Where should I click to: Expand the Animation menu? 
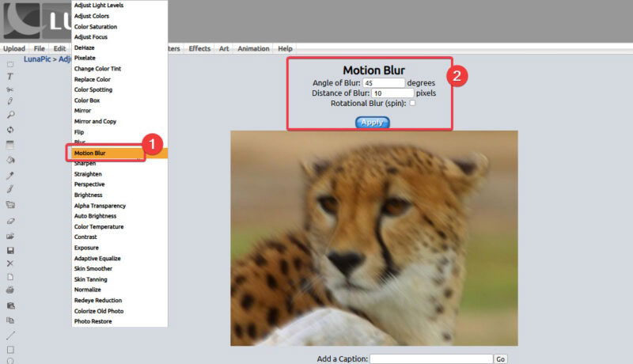coord(253,48)
